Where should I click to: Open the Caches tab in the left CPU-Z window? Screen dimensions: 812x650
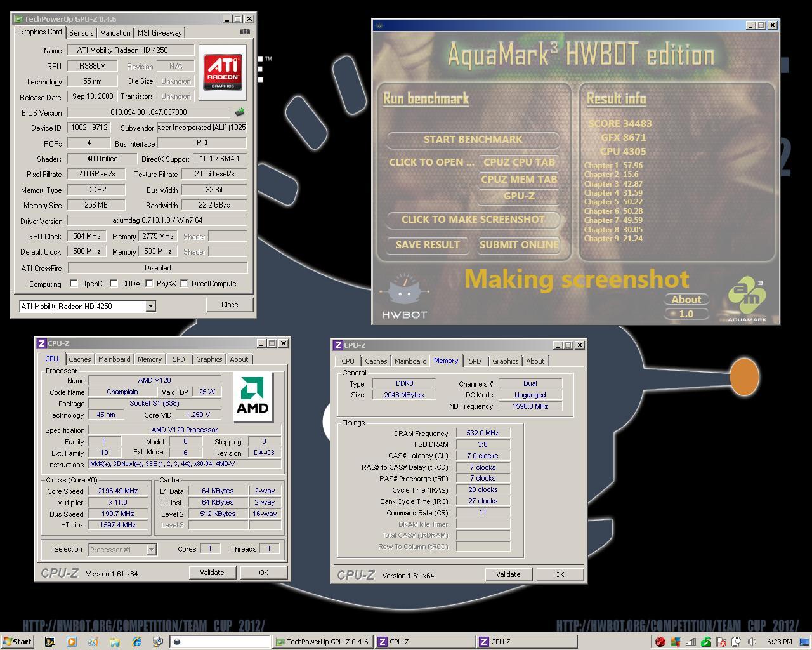tap(80, 359)
